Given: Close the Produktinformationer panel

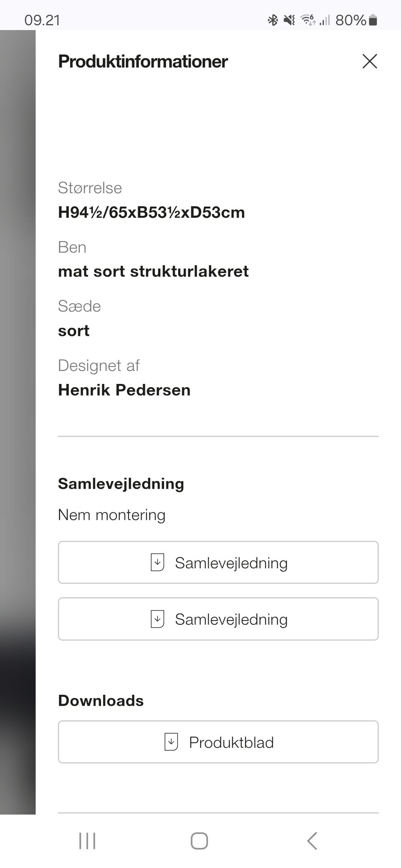Looking at the screenshot, I should (370, 61).
